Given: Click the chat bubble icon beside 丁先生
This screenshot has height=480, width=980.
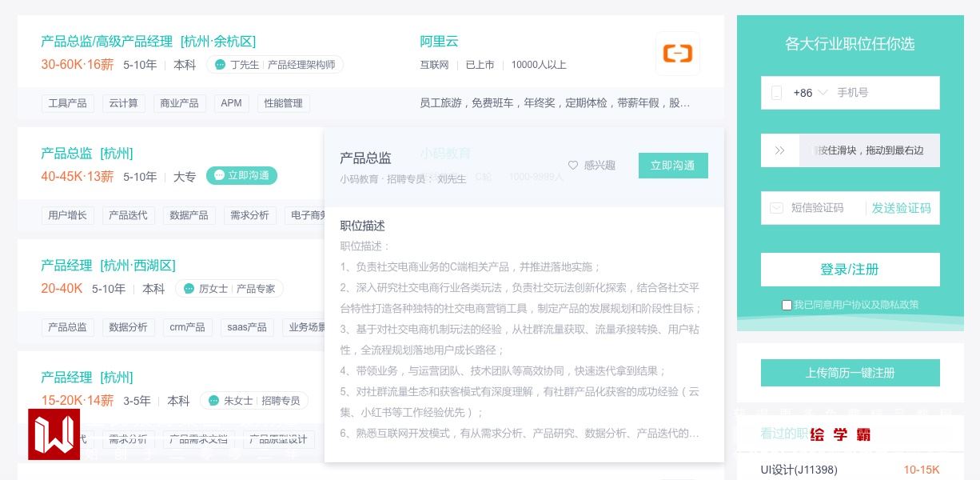Looking at the screenshot, I should pyautogui.click(x=220, y=65).
